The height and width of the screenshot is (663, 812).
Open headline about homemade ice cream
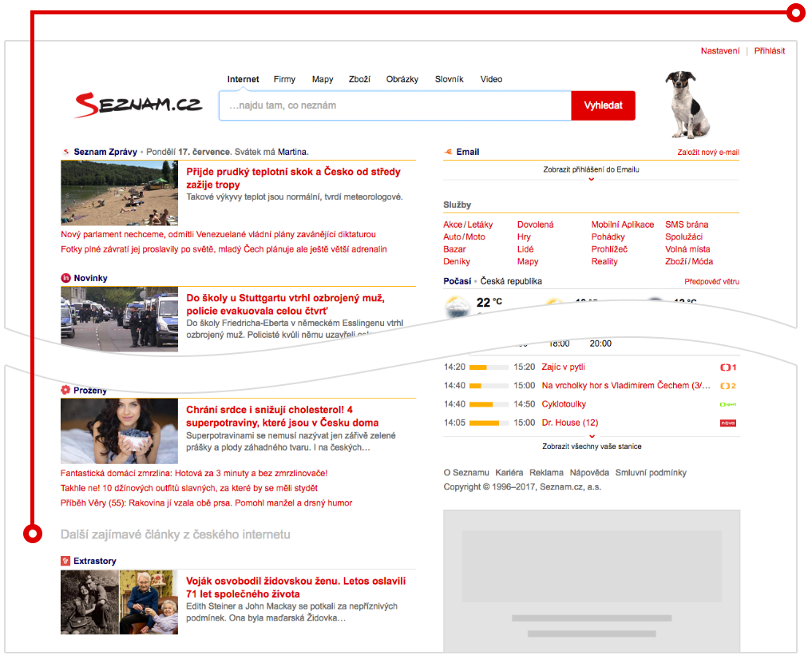point(194,474)
